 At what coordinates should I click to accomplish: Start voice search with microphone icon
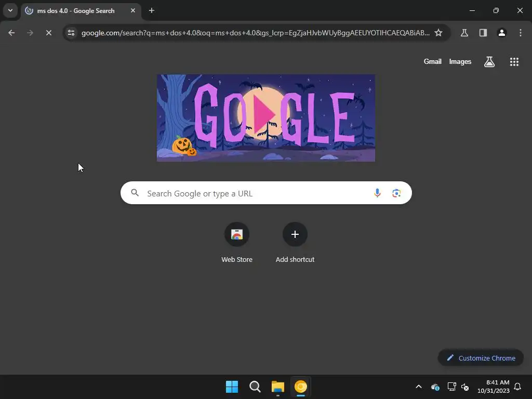[x=377, y=193]
